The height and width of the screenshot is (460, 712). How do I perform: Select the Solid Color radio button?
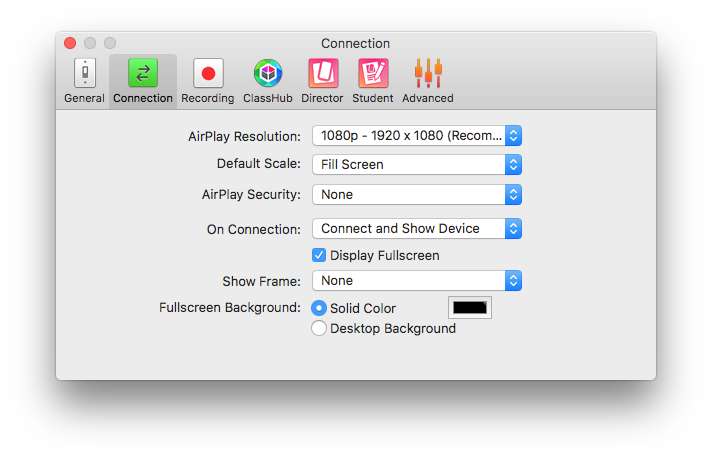click(319, 308)
